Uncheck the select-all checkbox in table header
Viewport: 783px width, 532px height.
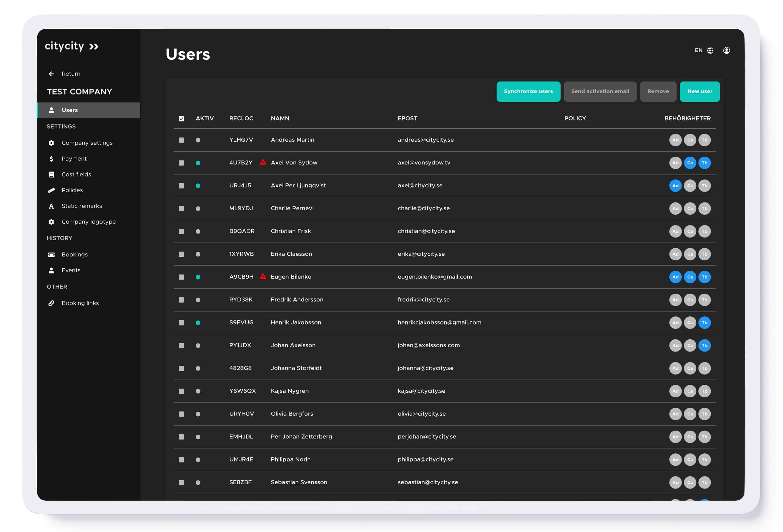pos(181,119)
